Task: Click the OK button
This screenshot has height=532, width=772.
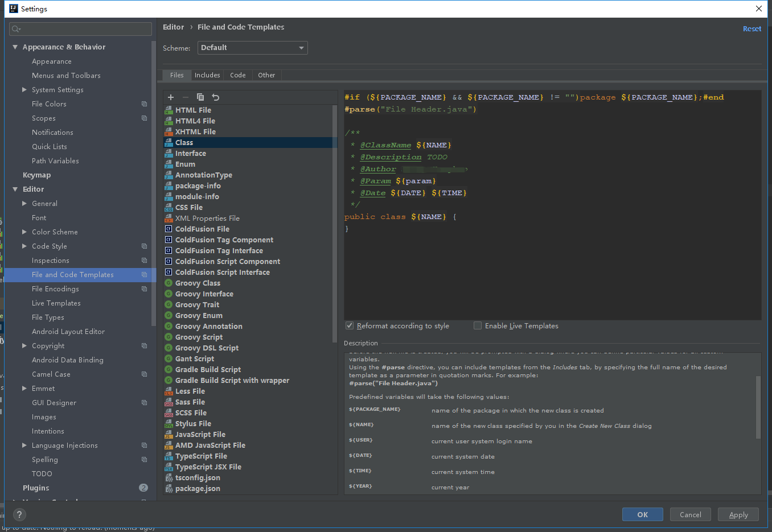Action: point(643,514)
